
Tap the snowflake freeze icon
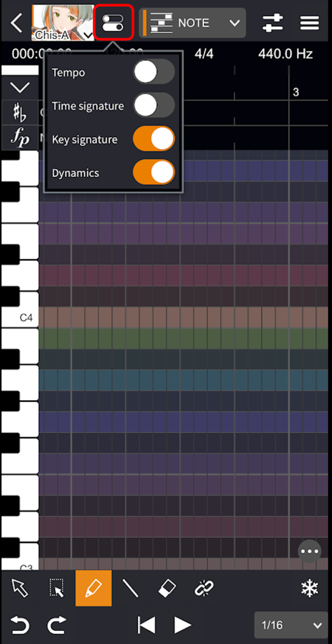coord(309,588)
